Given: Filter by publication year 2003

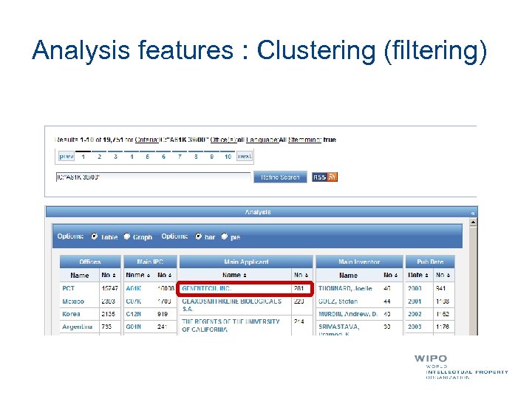Looking at the screenshot, I should click(415, 327).
